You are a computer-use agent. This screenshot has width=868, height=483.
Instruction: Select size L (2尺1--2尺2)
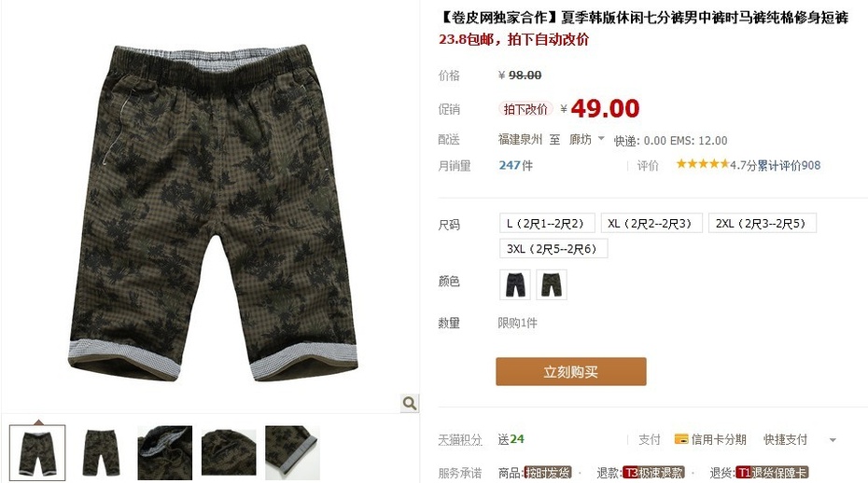547,224
